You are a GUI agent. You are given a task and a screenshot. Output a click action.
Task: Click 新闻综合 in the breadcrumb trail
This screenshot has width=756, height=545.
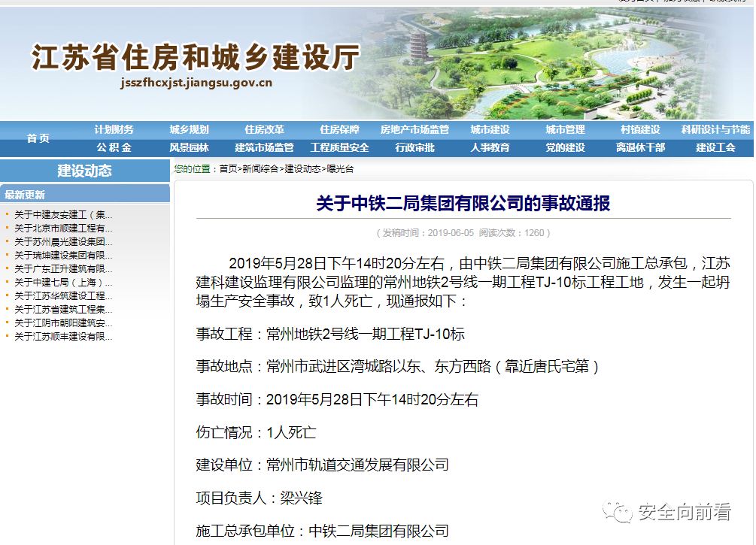260,169
